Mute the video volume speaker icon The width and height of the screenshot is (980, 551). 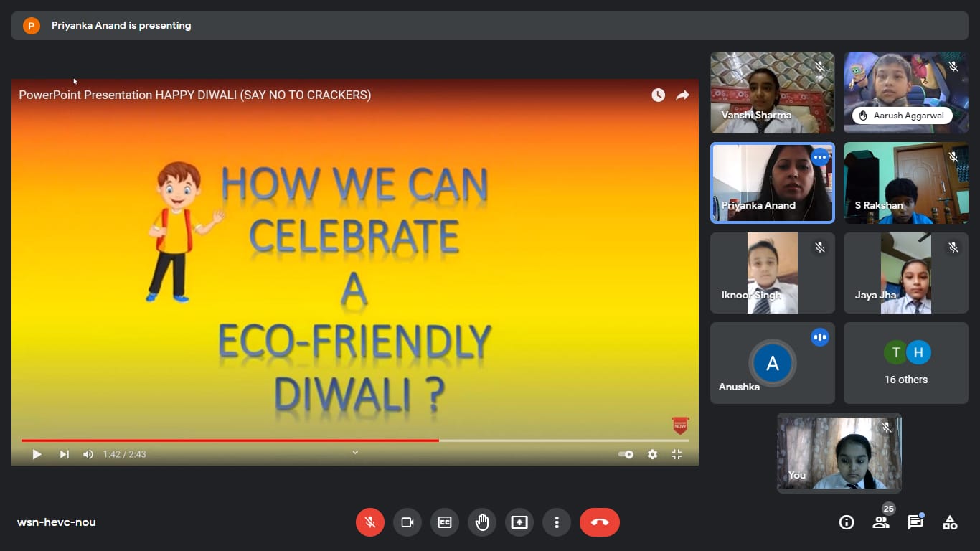coord(88,454)
